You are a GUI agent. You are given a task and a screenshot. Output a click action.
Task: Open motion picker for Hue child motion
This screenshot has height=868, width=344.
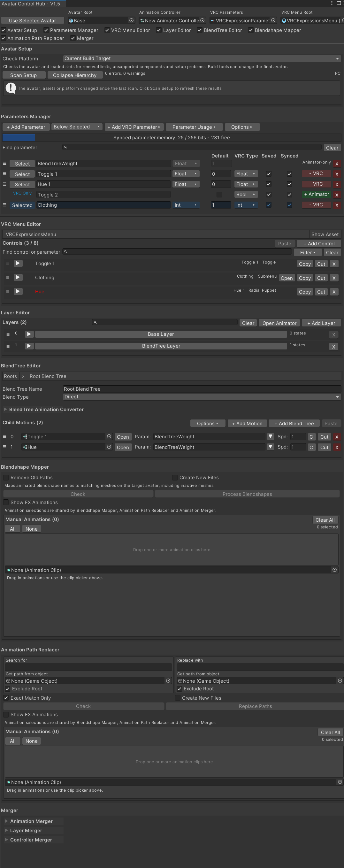(109, 447)
